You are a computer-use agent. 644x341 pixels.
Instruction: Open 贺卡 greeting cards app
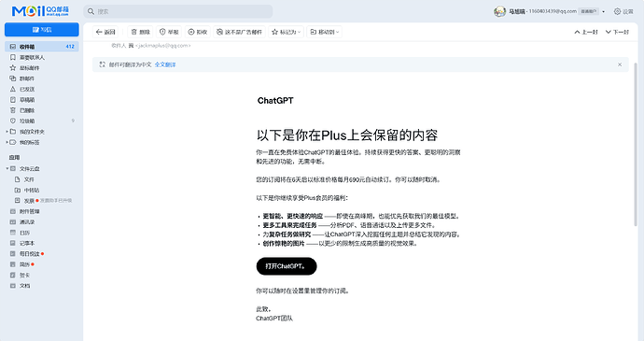point(24,276)
